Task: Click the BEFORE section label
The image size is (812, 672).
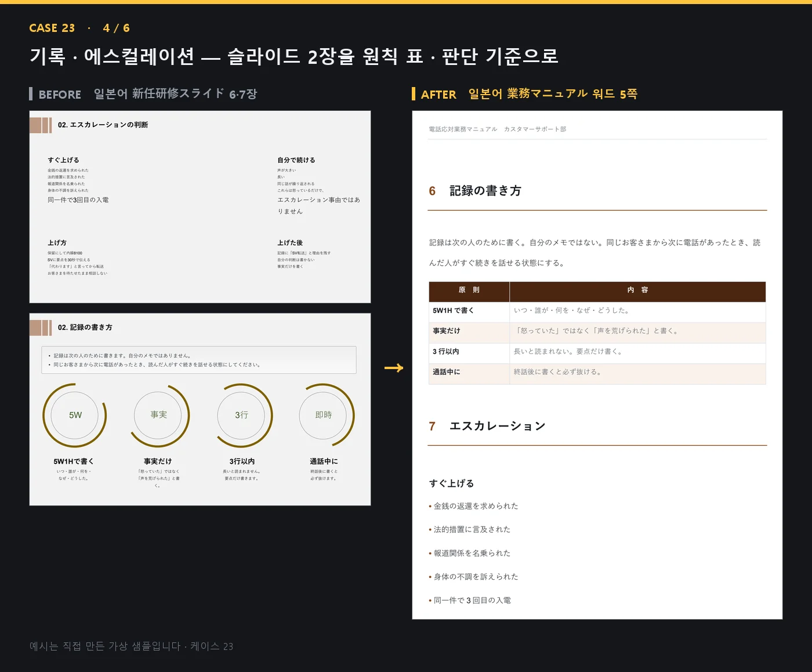Action: tap(60, 94)
